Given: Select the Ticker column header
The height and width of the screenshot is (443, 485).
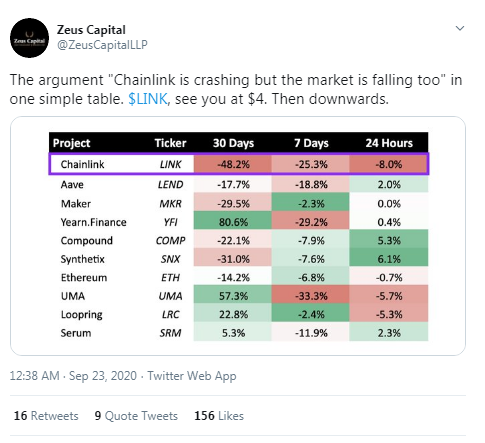Looking at the screenshot, I should 170,143.
